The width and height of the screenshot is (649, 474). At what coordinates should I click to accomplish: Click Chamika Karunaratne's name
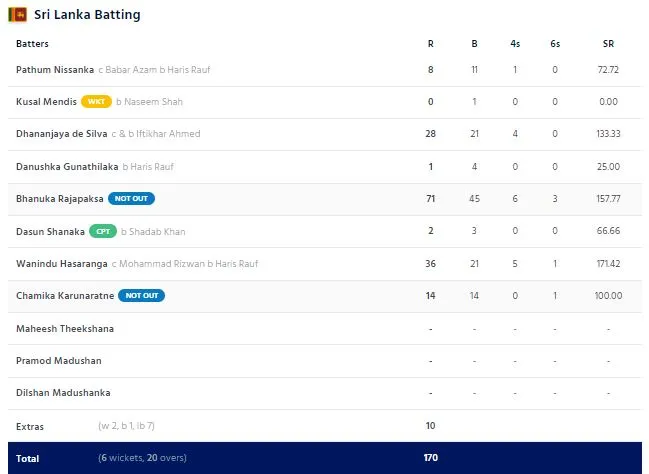pos(64,296)
